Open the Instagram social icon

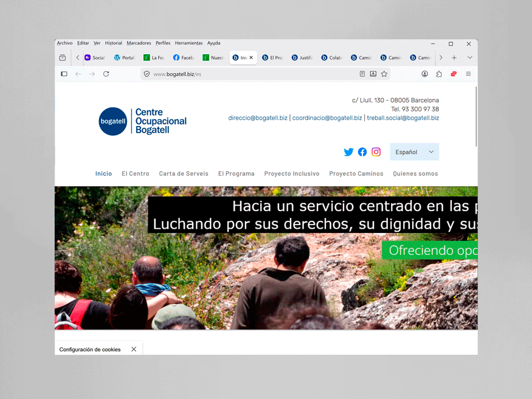(376, 152)
